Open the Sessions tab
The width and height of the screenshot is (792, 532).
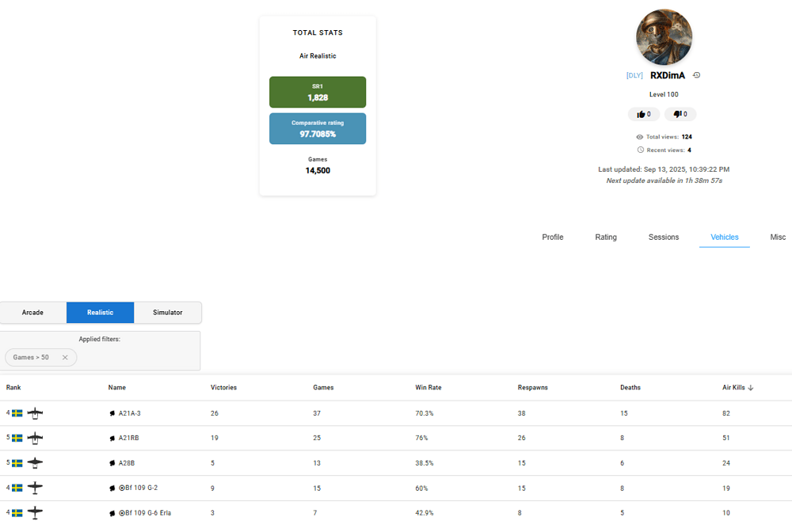click(663, 237)
